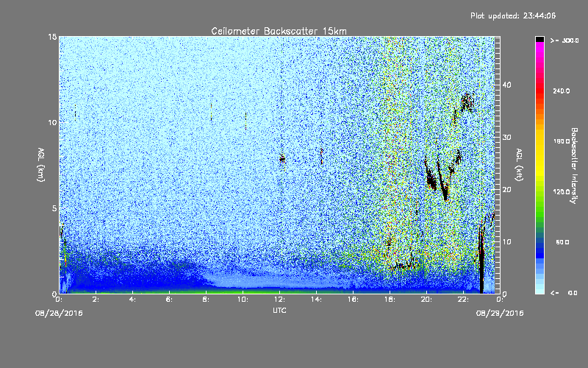The image size is (588, 368).
Task: Click the '180.0' colorbar label
Action: [x=562, y=141]
